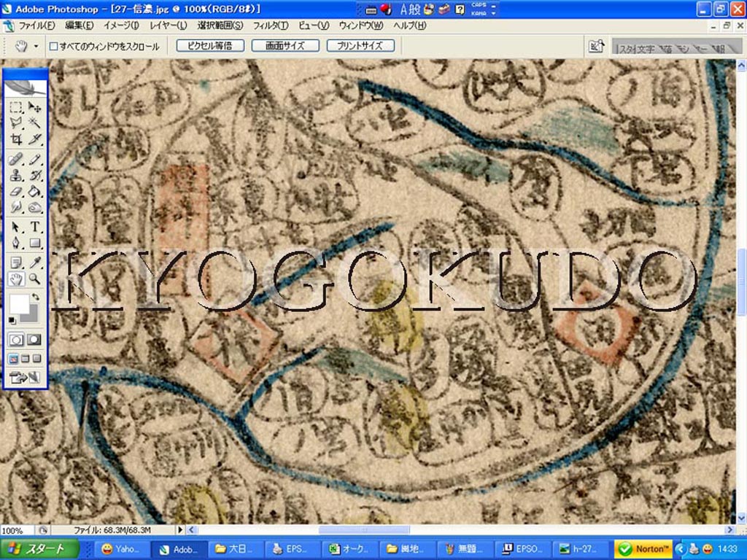Select the Pen tool

(x=16, y=244)
